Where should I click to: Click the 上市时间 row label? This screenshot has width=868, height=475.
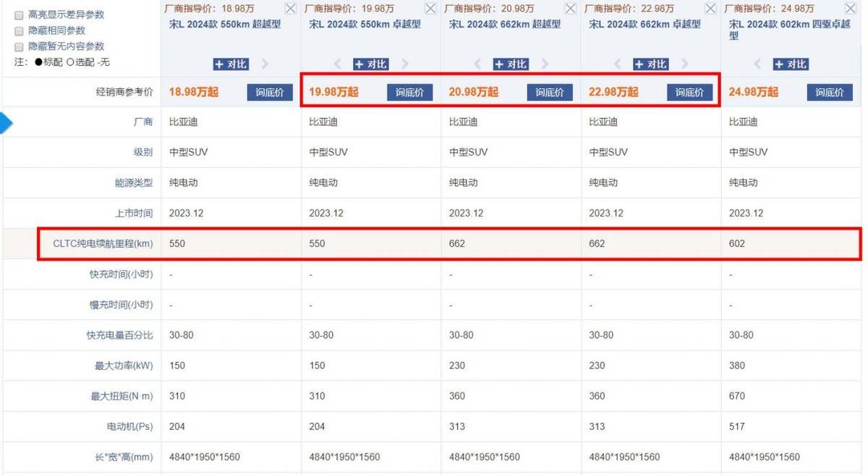(x=134, y=213)
